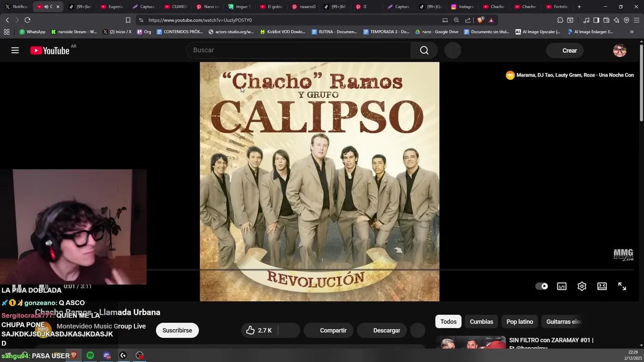Viewport: 644px width, 362px height.
Task: Switch to the Eugenia tab
Action: click(112, 7)
